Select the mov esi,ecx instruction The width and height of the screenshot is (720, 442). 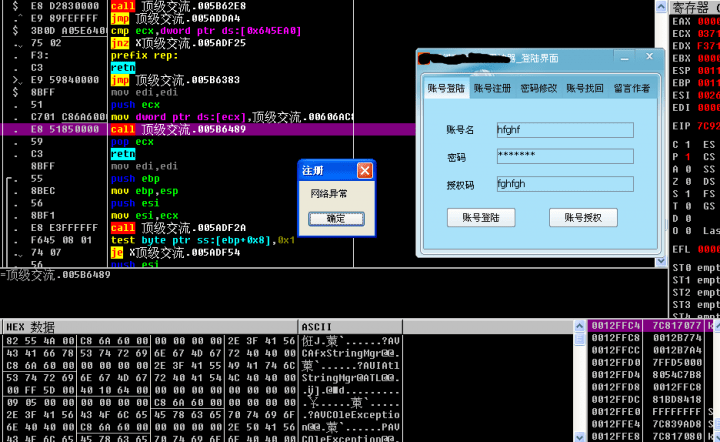click(x=144, y=216)
